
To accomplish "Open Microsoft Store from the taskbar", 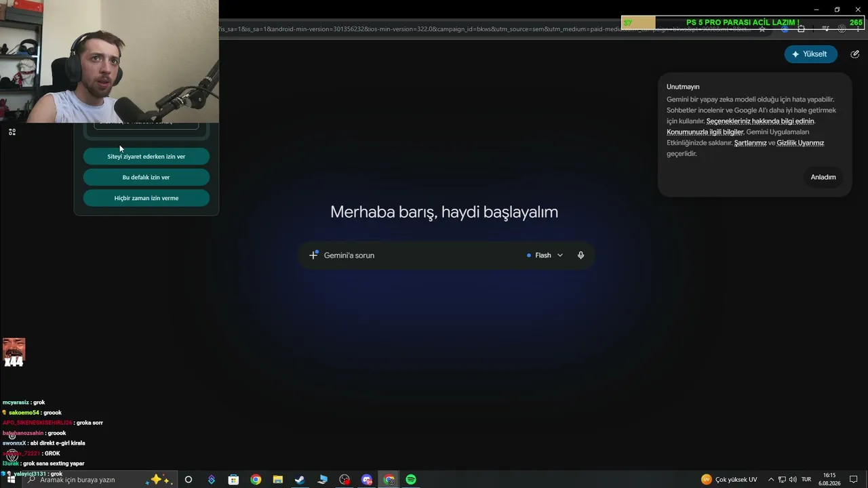I will tap(233, 480).
